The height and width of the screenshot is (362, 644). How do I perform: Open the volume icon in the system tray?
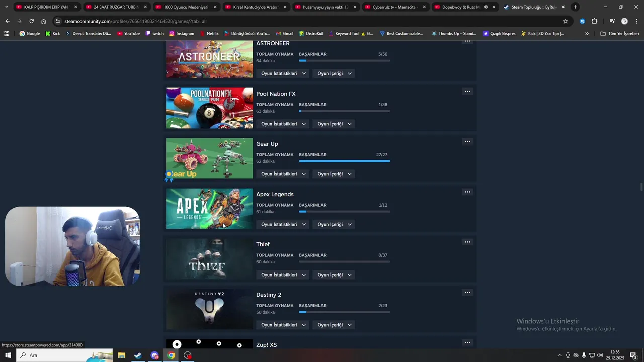point(600,355)
